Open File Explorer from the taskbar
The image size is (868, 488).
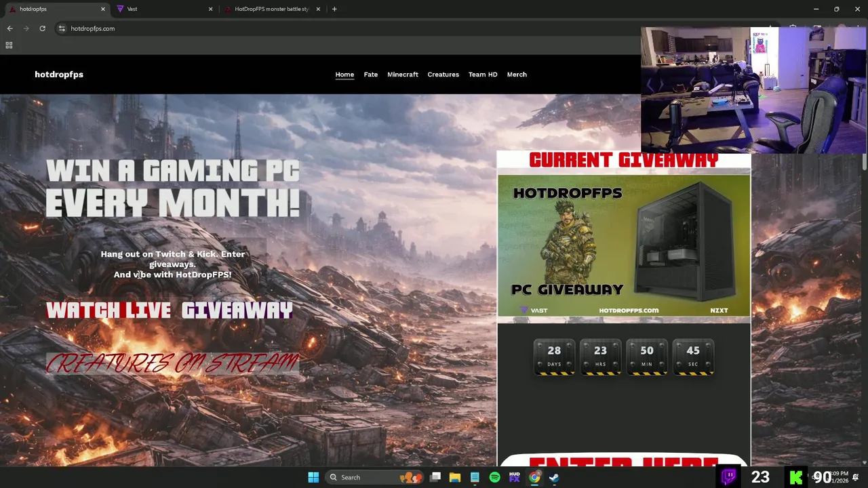point(455,477)
